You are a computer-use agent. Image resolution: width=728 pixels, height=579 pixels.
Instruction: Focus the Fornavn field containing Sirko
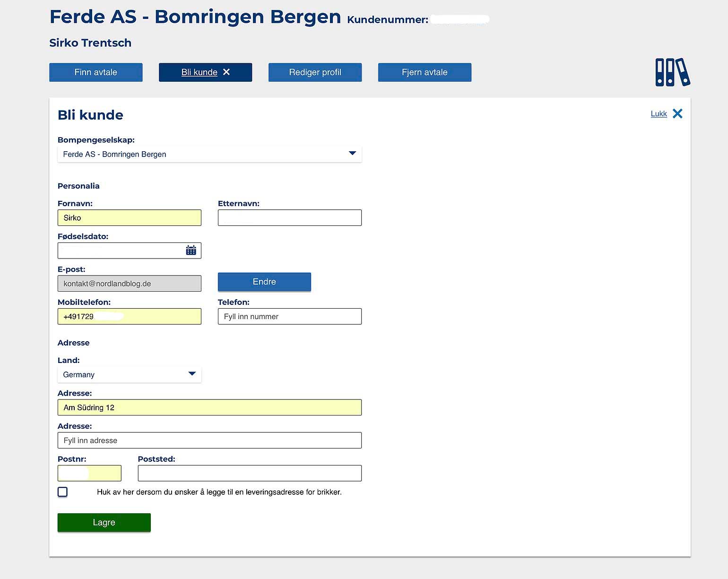click(130, 217)
